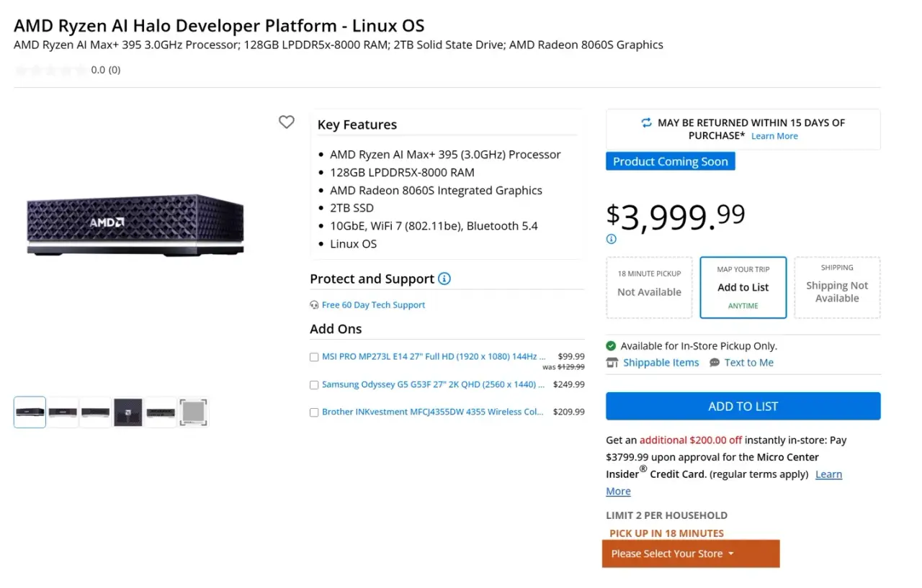
Task: Open the Please Select Your Store dropdown
Action: [x=691, y=553]
